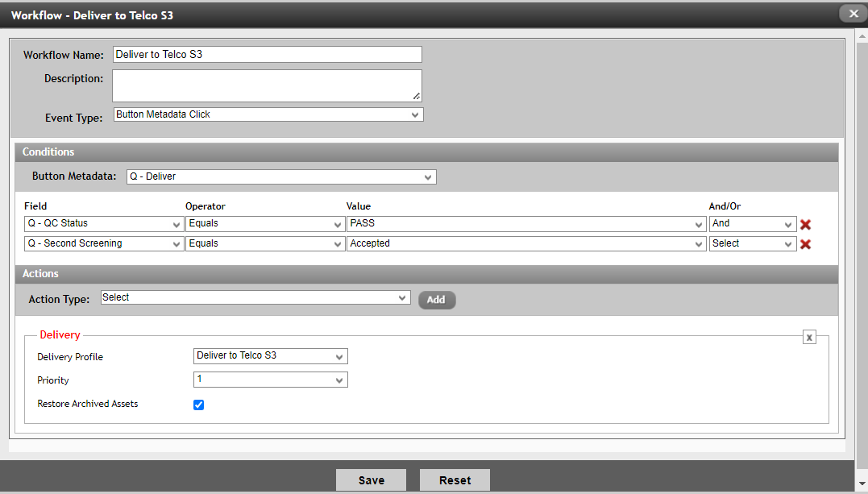Close the Workflow dialog window
The height and width of the screenshot is (494, 868).
point(853,14)
